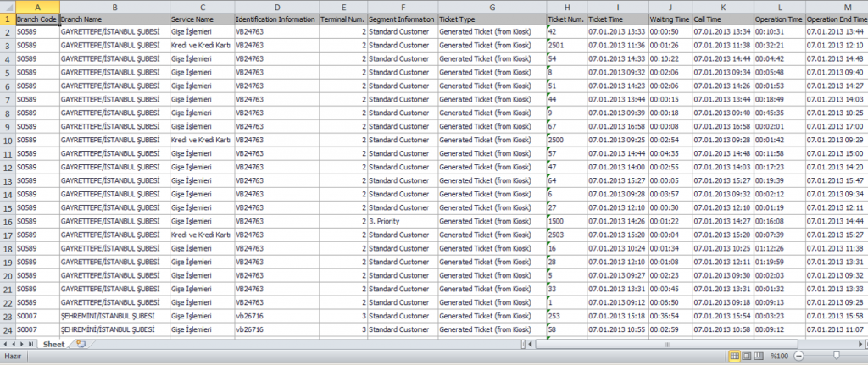
Task: Click the 'Service Name' header cell
Action: pos(202,19)
